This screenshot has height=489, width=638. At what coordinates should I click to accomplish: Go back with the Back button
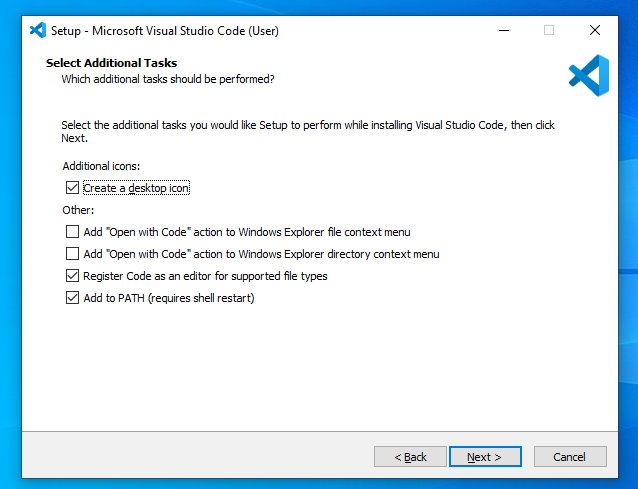(x=410, y=457)
